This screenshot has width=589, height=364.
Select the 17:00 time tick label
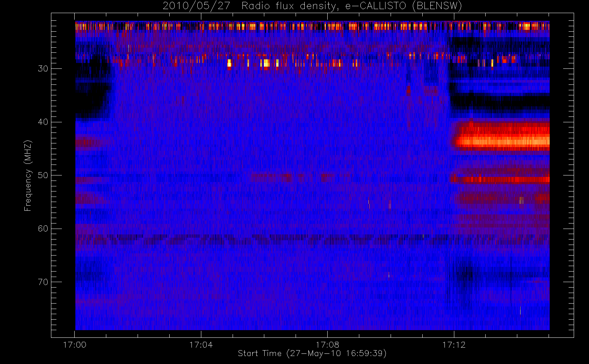pyautogui.click(x=75, y=345)
